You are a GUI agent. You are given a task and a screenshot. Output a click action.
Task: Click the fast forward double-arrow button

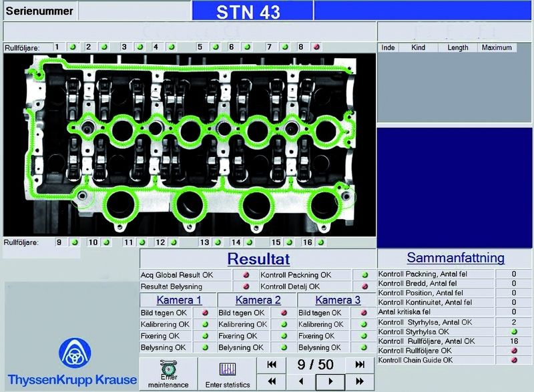(x=360, y=381)
